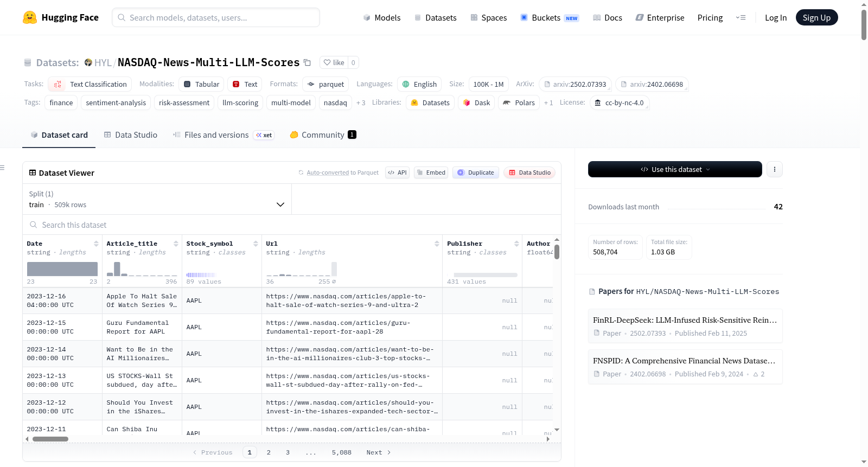Like the dataset with the heart button
The width and height of the screenshot is (868, 467).
tap(334, 62)
